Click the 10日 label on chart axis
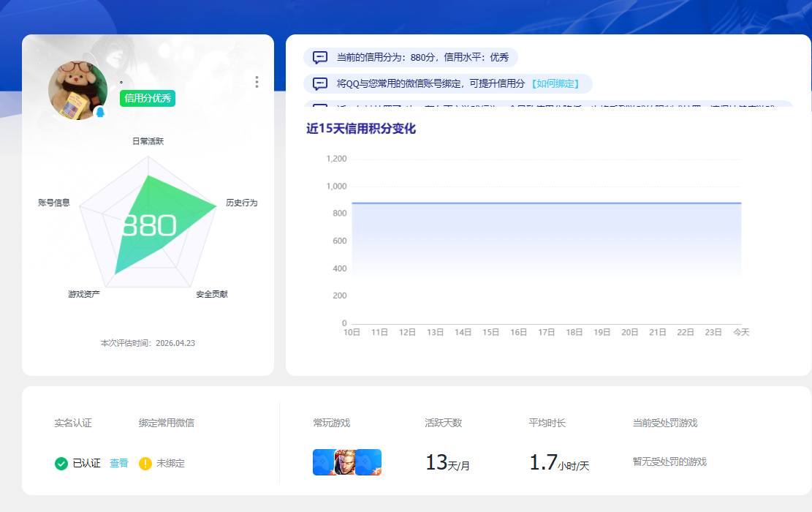Image resolution: width=812 pixels, height=512 pixels. click(x=352, y=332)
